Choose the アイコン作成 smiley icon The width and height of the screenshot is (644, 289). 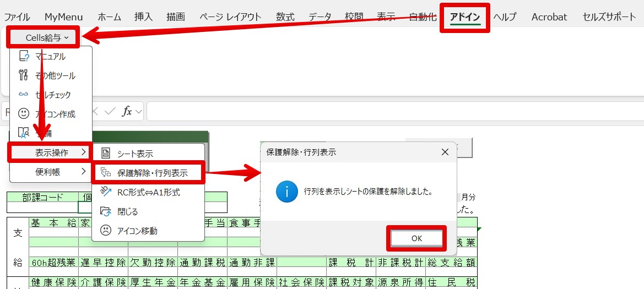24,114
